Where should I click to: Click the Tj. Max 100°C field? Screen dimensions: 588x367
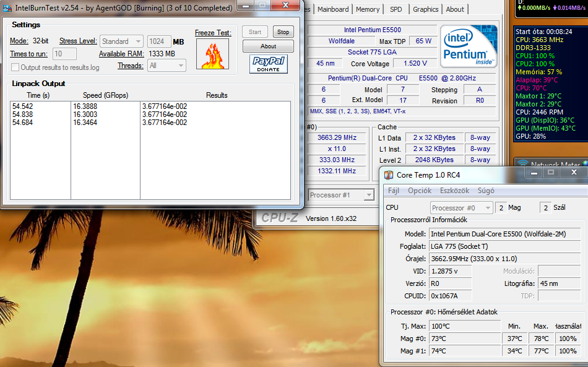pos(465,326)
